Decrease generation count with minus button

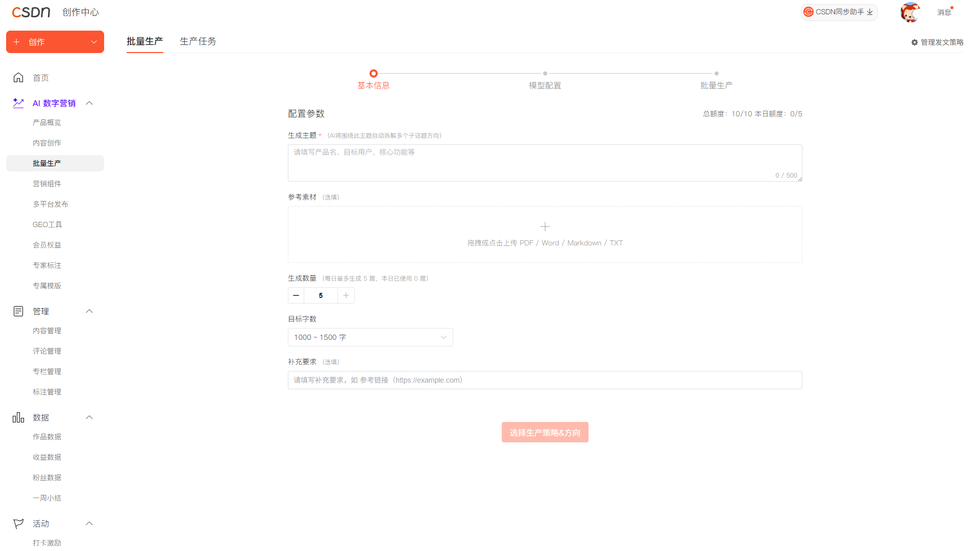(x=296, y=295)
